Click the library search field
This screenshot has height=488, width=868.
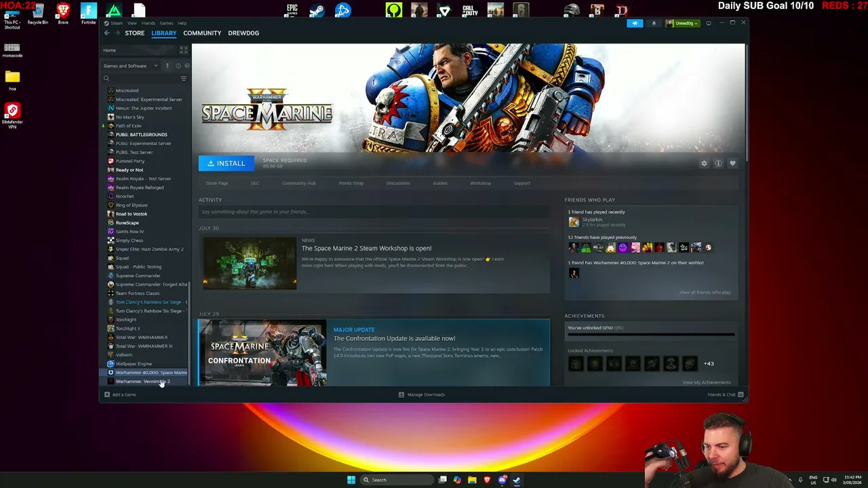(x=140, y=79)
